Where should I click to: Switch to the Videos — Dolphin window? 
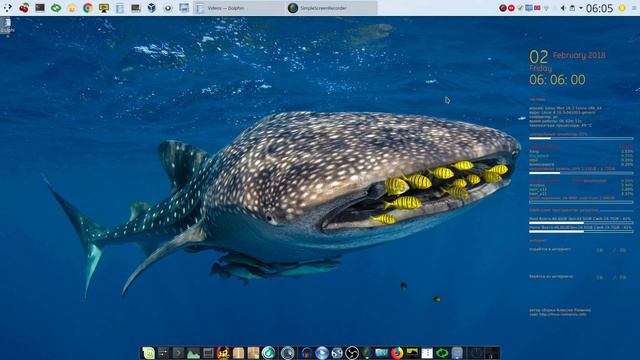(238, 8)
